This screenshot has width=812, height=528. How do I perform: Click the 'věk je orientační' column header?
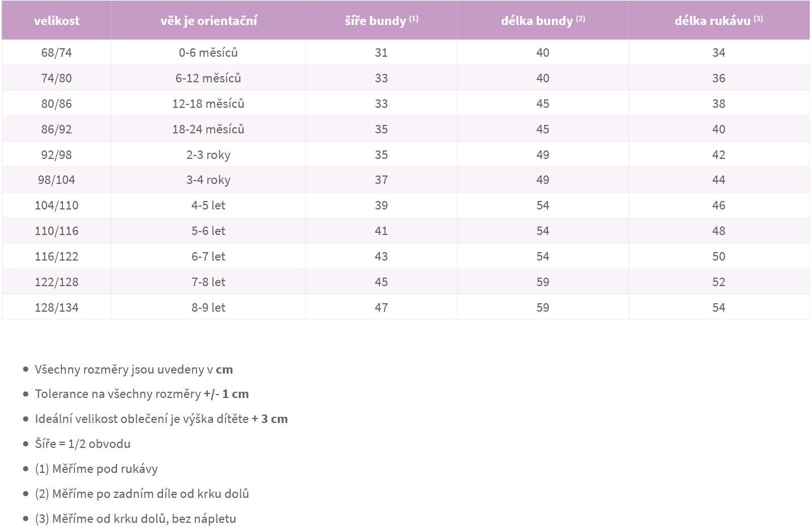click(208, 20)
